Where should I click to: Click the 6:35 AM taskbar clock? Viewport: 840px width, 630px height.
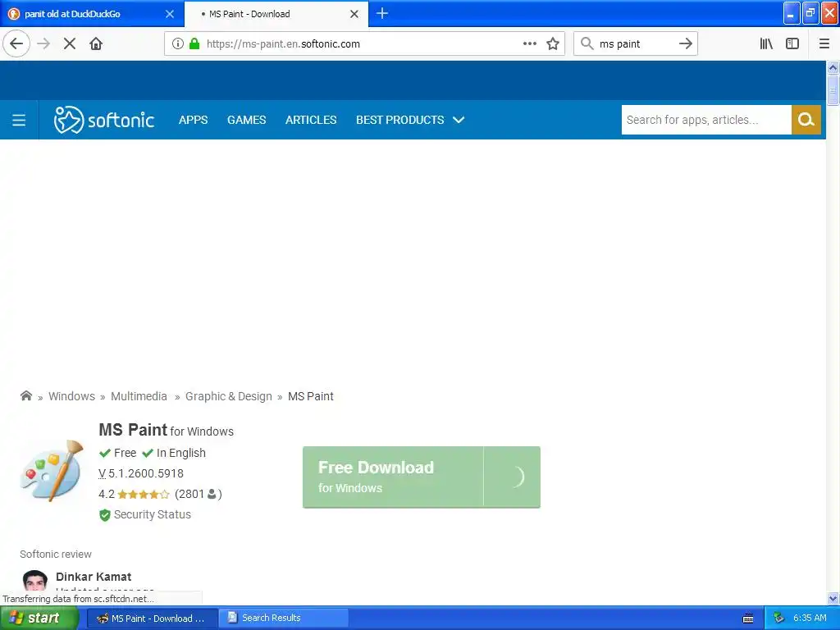810,619
